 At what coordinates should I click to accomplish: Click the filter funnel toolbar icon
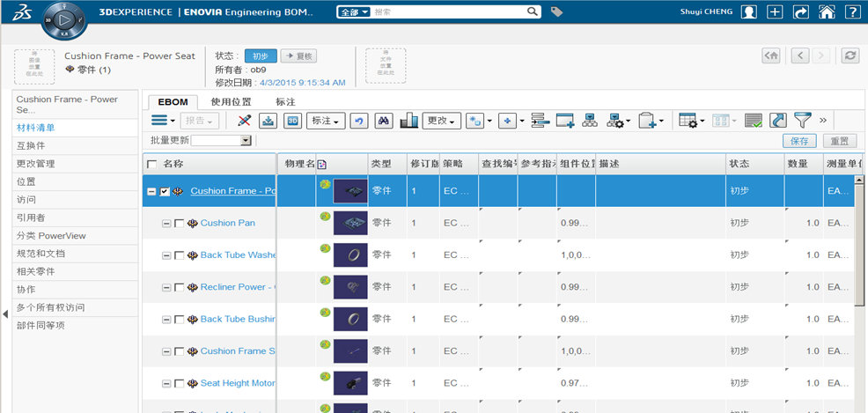pos(802,120)
